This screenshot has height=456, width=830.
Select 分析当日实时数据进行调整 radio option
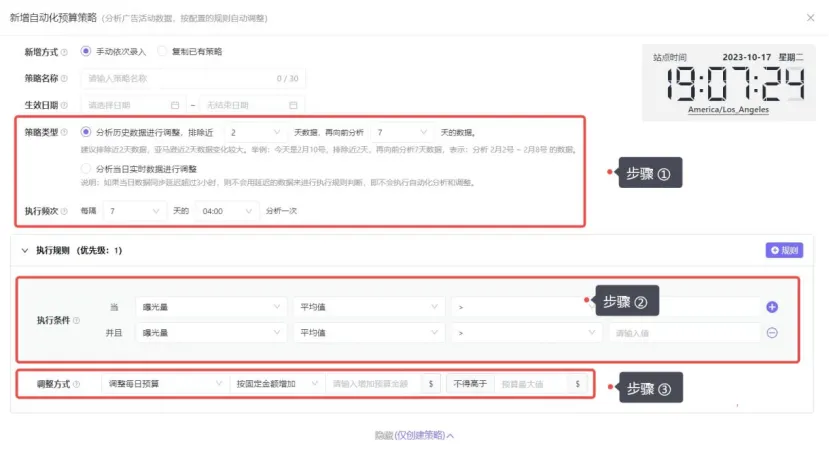tap(85, 168)
